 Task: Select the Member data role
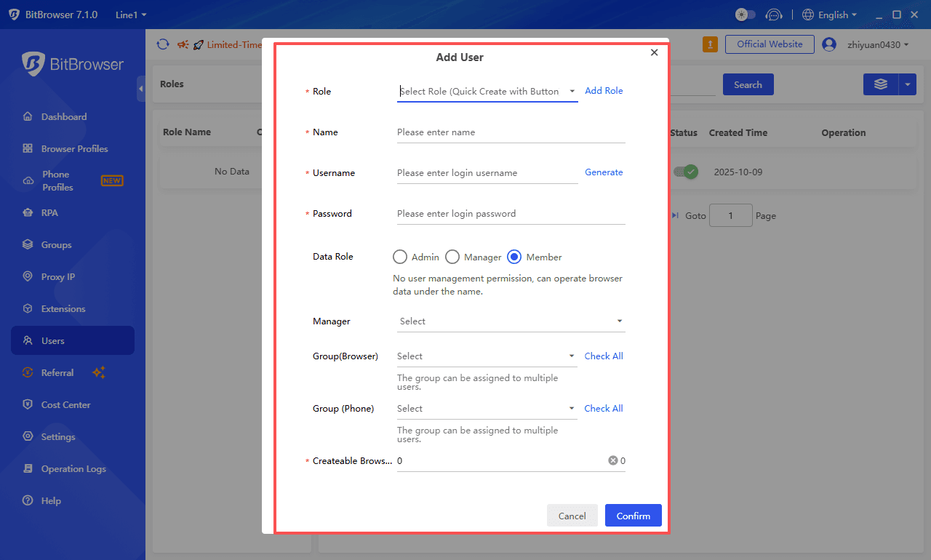[515, 257]
